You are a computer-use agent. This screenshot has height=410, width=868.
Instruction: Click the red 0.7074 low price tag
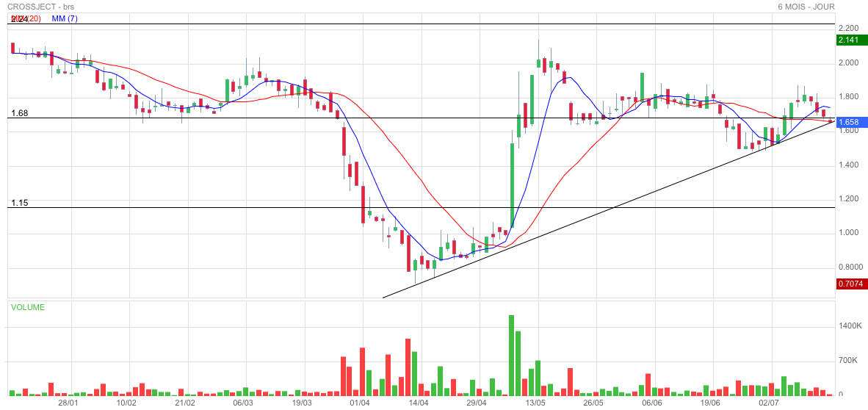pyautogui.click(x=850, y=284)
